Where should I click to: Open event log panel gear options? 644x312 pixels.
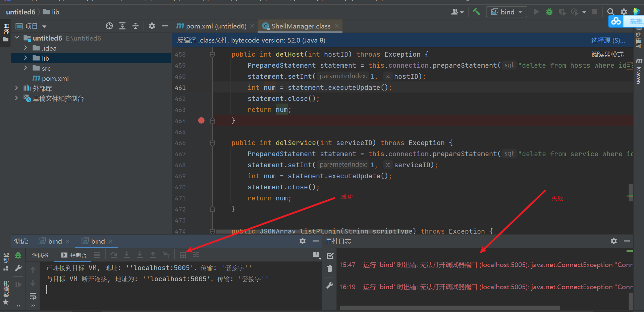coord(614,241)
